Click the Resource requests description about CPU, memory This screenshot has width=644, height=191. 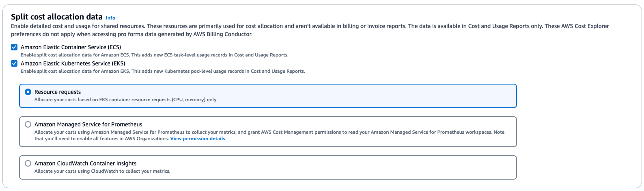(126, 100)
